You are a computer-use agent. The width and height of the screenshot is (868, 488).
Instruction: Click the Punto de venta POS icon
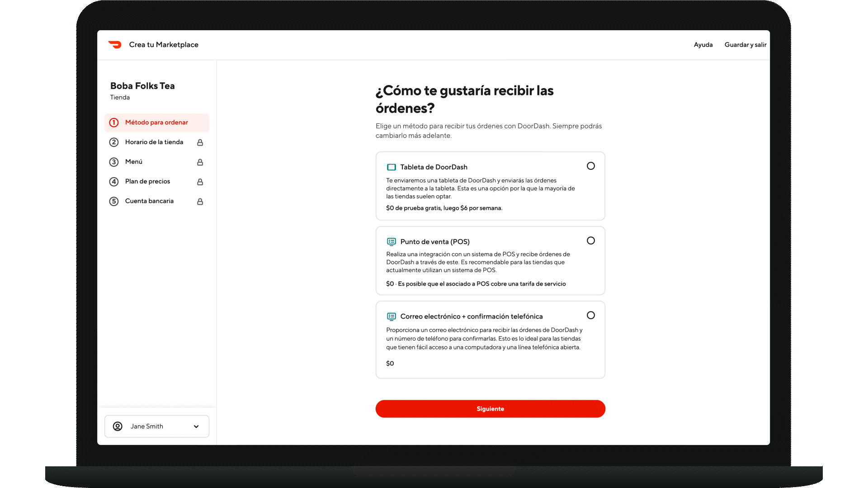(391, 241)
